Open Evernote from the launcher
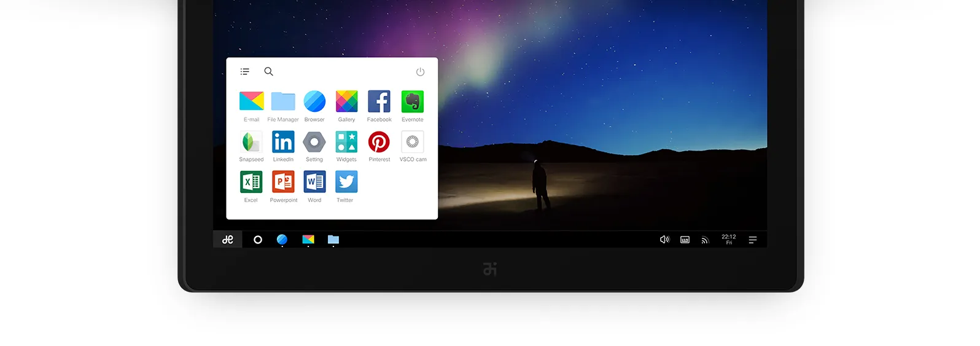 coord(413,101)
